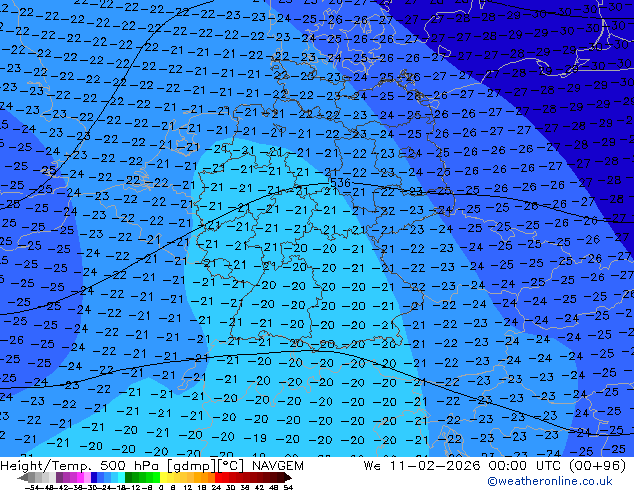The image size is (634, 490).
Task: Click the "500 hPa" pressure level text
Action: [131, 466]
